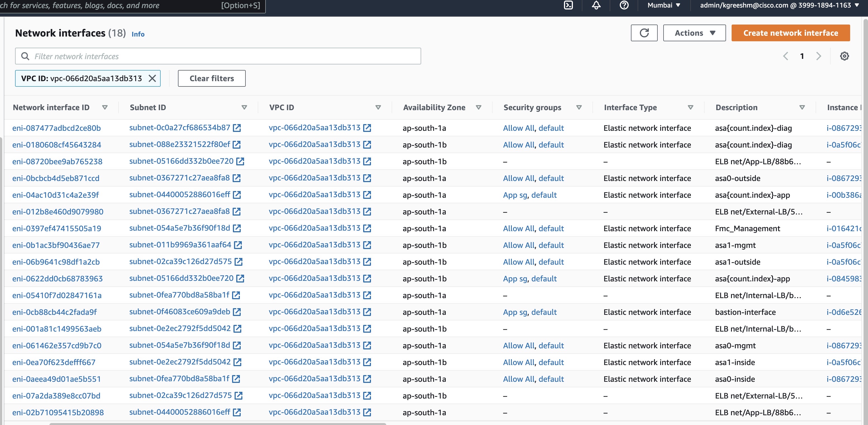Open default security group link in Fmc_Management row
The image size is (868, 425).
click(x=551, y=228)
